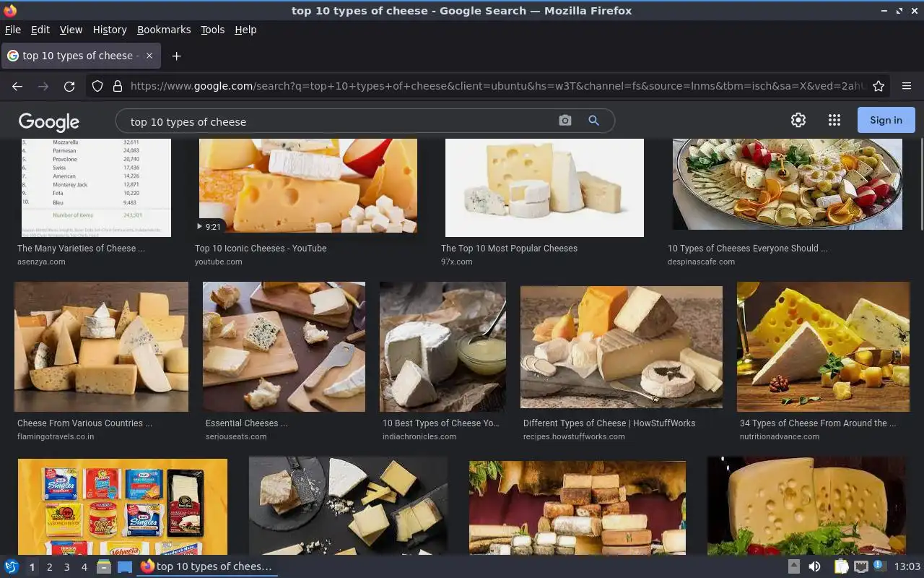Click the seriouseats cheese board thumbnail
The image size is (924, 578).
click(284, 347)
